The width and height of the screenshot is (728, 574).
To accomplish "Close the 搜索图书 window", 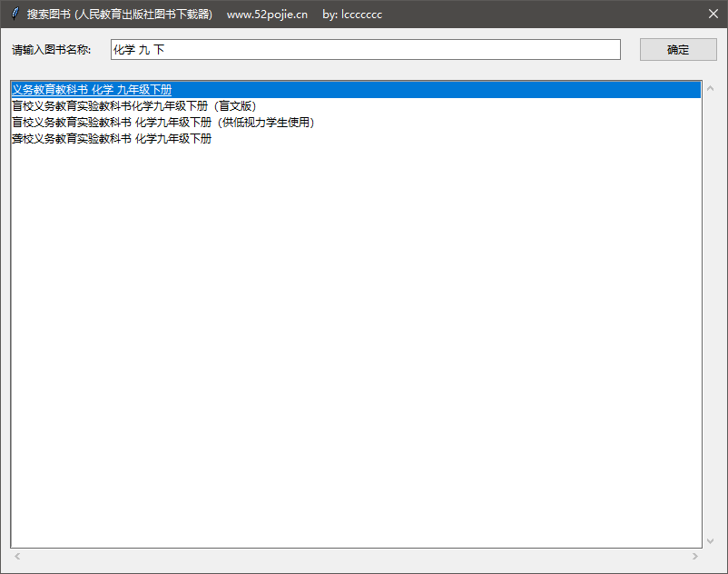I will pyautogui.click(x=713, y=14).
